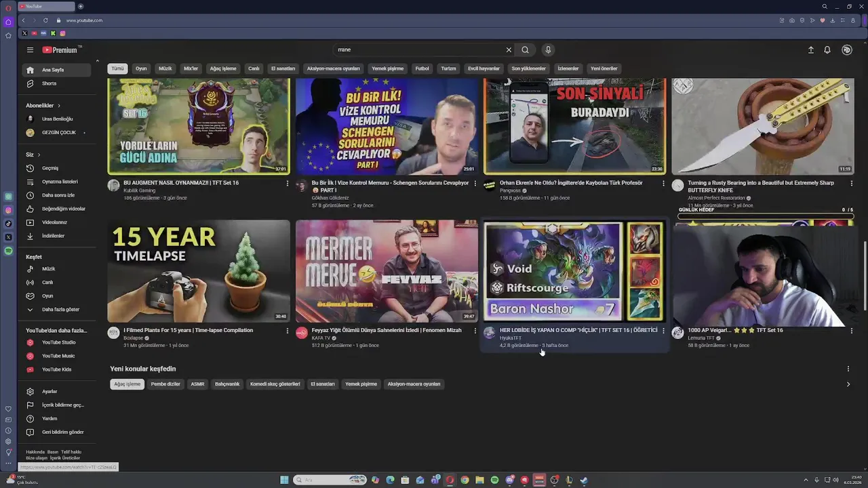Select the Evcil hayvanlar chip

(x=484, y=68)
